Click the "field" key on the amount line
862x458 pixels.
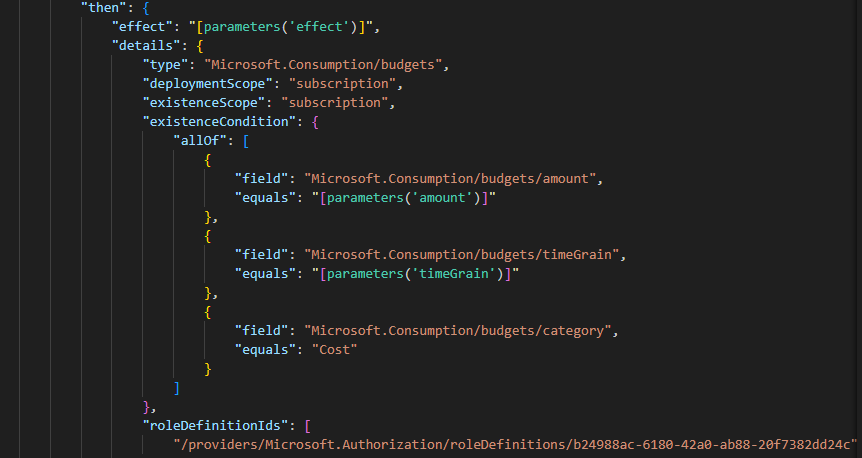tap(262, 179)
